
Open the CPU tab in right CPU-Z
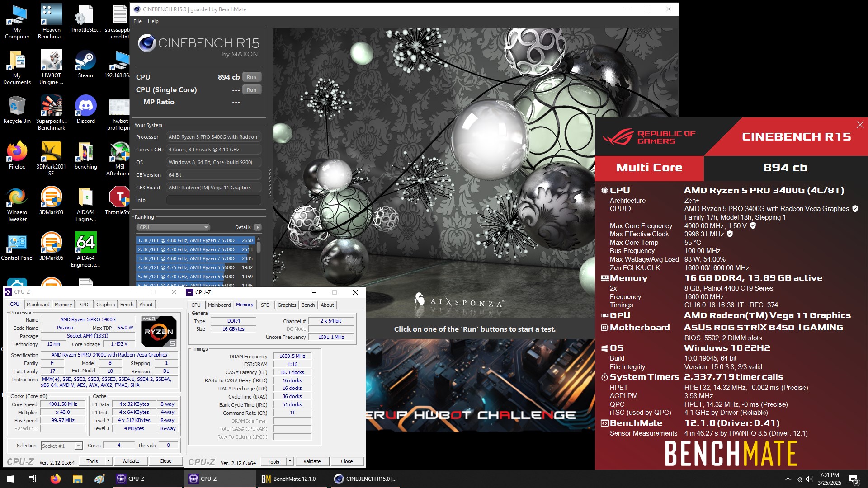[x=196, y=305]
